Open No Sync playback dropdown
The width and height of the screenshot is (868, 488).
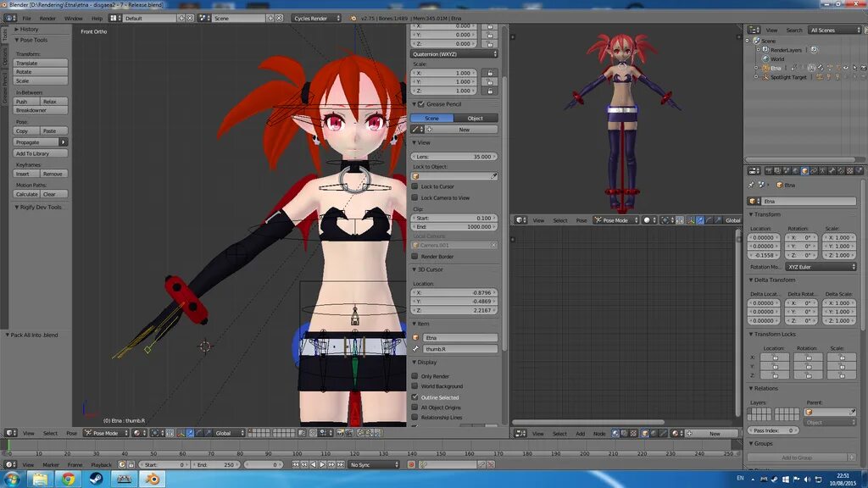(x=374, y=465)
